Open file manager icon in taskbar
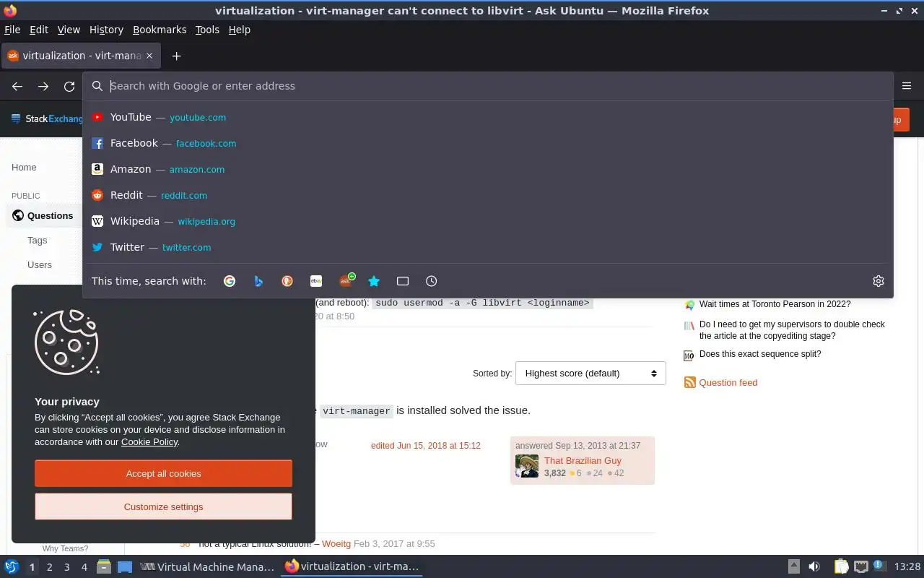 tap(104, 566)
